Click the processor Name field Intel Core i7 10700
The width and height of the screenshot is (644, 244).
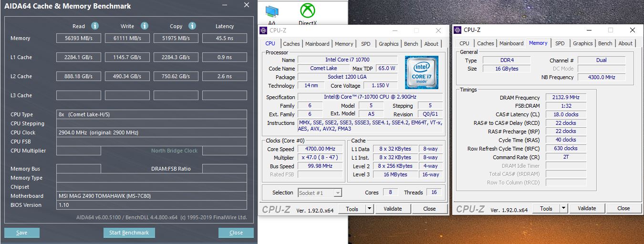click(x=347, y=60)
